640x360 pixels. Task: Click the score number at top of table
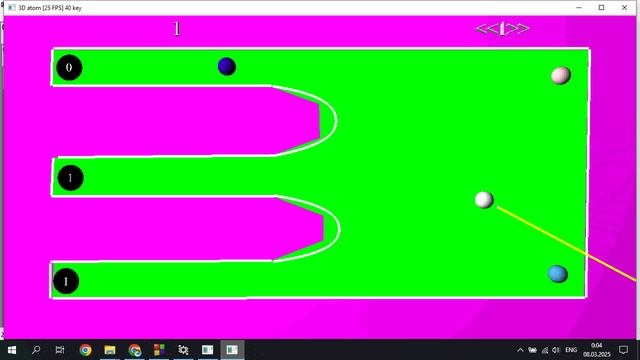pyautogui.click(x=177, y=29)
